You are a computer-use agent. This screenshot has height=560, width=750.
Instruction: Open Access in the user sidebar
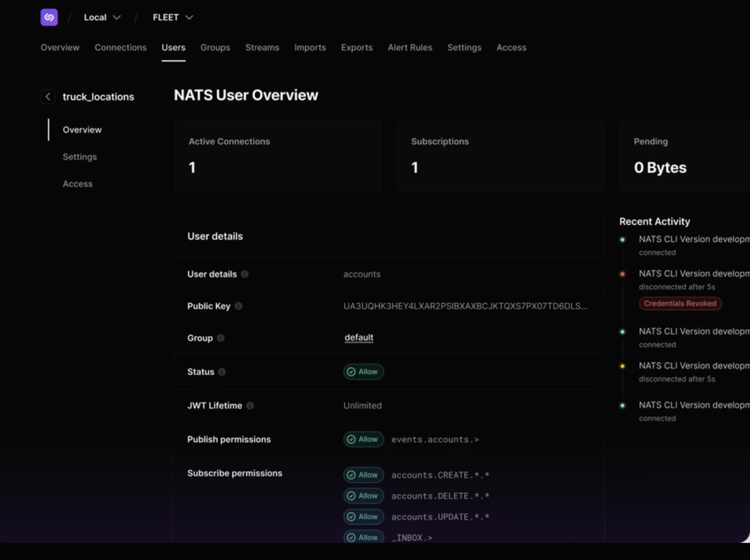(x=77, y=184)
